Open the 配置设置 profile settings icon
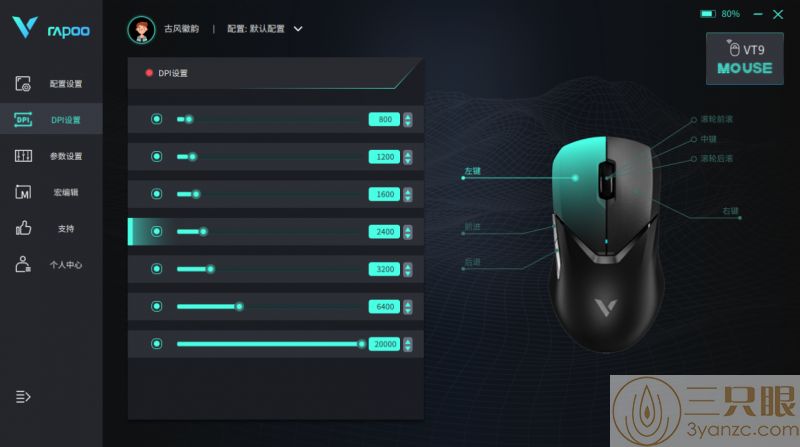This screenshot has height=447, width=800. (x=23, y=84)
